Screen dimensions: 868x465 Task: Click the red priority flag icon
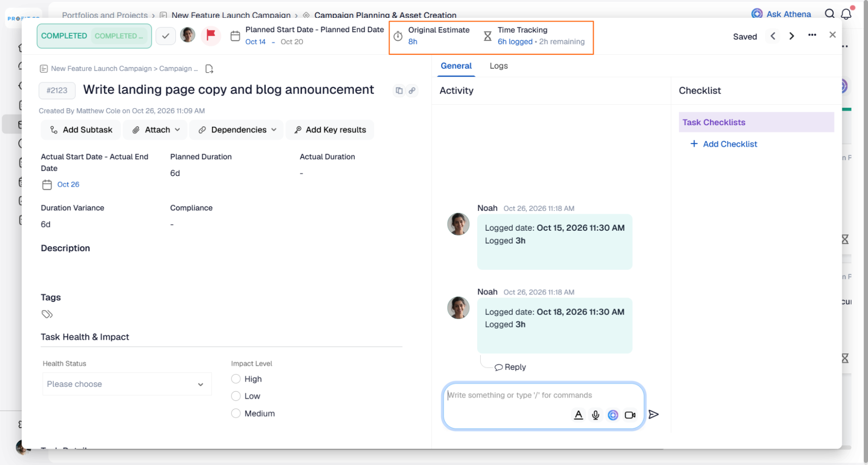click(x=211, y=35)
